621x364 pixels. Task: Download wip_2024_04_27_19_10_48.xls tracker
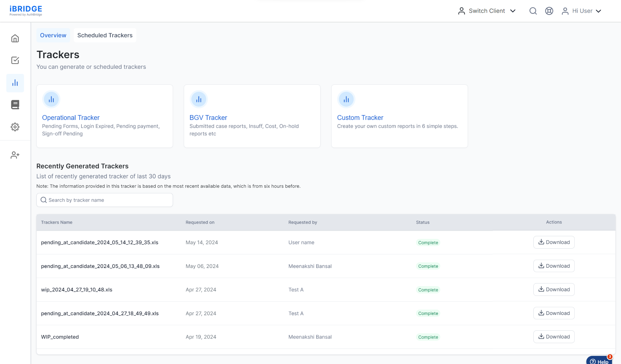click(x=554, y=289)
